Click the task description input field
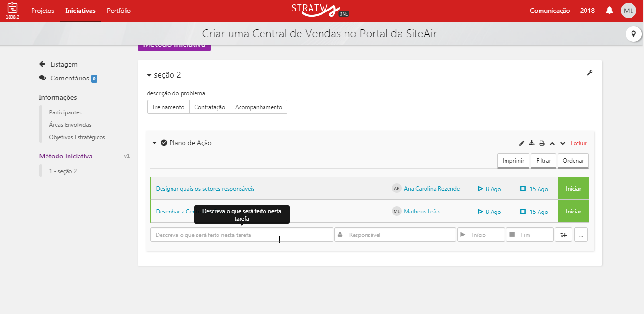644x314 pixels. pos(242,235)
